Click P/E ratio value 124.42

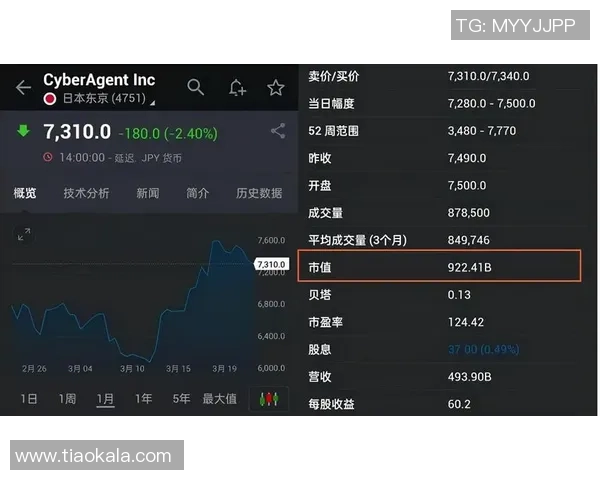click(x=466, y=322)
